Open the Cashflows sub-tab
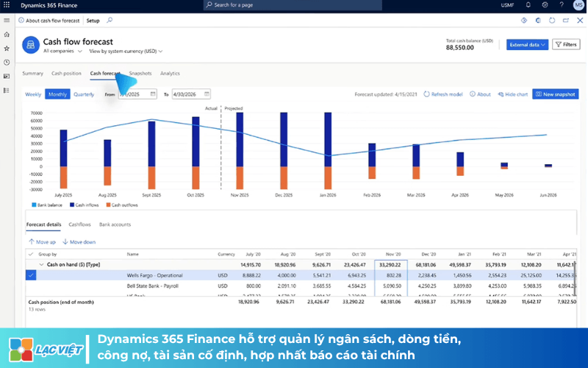The width and height of the screenshot is (588, 368). tap(79, 224)
